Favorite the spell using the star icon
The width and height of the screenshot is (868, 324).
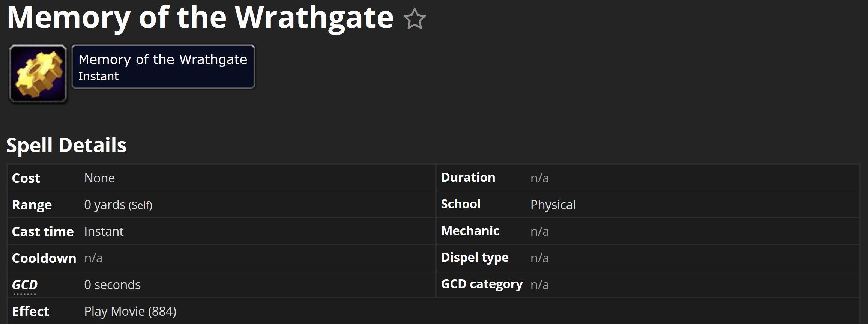414,19
